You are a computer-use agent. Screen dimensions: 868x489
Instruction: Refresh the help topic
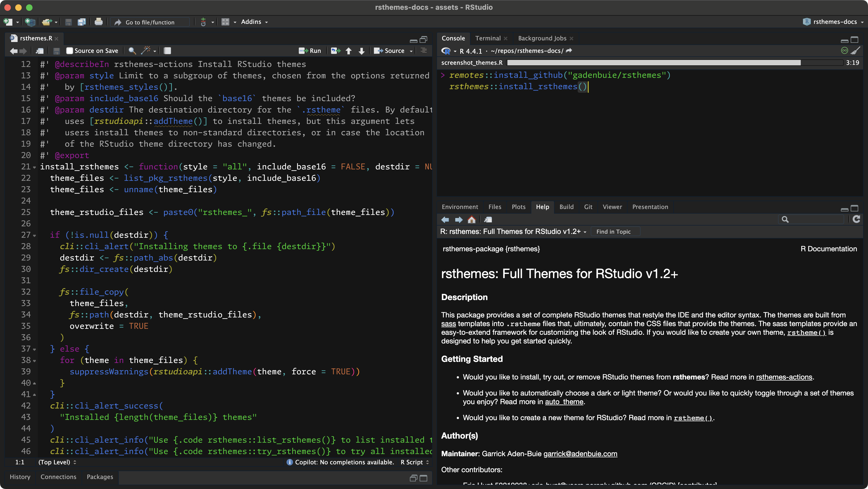(856, 219)
